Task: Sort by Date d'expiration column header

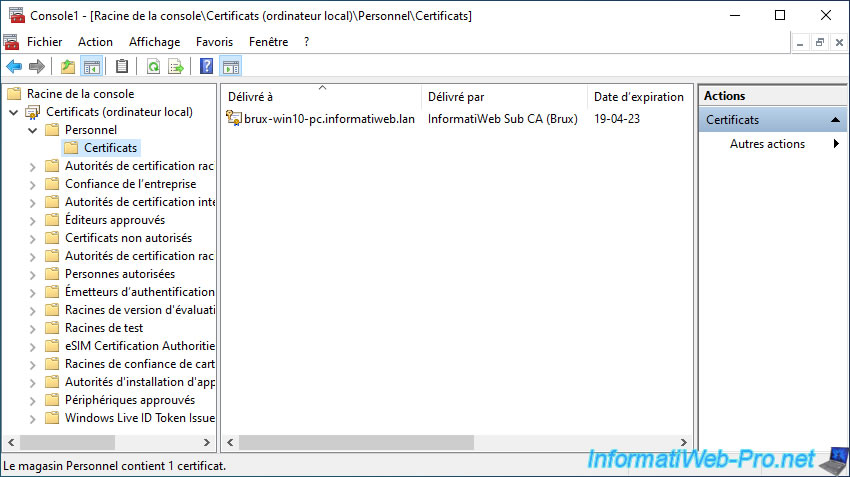Action: [639, 97]
